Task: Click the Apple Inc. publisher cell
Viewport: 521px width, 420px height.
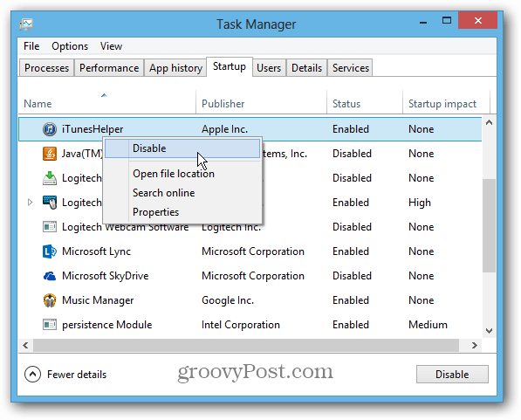Action: [224, 129]
